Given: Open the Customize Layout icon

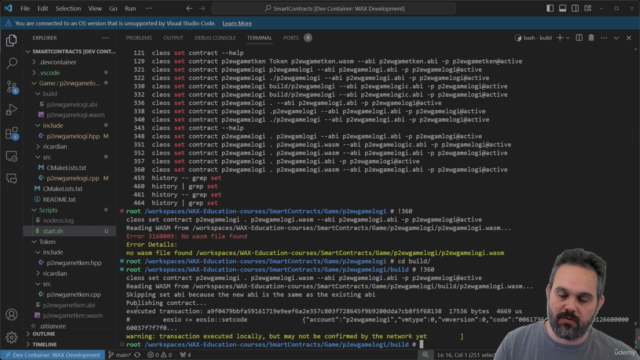Looking at the screenshot, I should (x=588, y=8).
